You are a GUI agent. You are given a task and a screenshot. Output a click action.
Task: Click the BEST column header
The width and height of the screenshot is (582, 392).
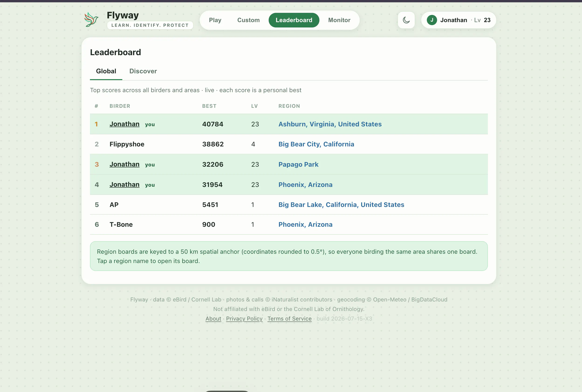click(209, 106)
